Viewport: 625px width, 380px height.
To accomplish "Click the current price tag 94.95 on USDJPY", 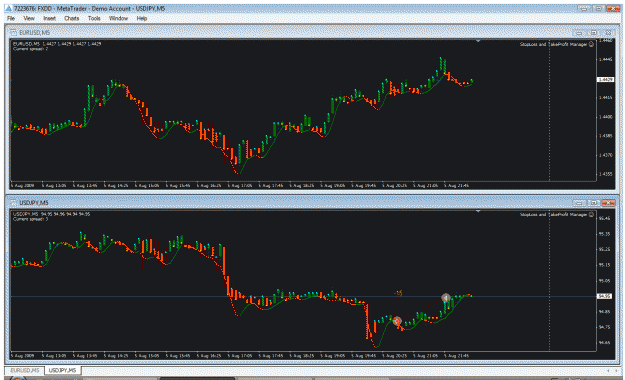I will point(604,296).
